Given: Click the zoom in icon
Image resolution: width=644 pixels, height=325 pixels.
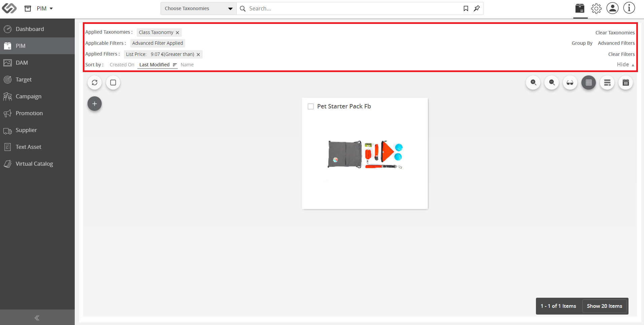Looking at the screenshot, I should pos(533,83).
